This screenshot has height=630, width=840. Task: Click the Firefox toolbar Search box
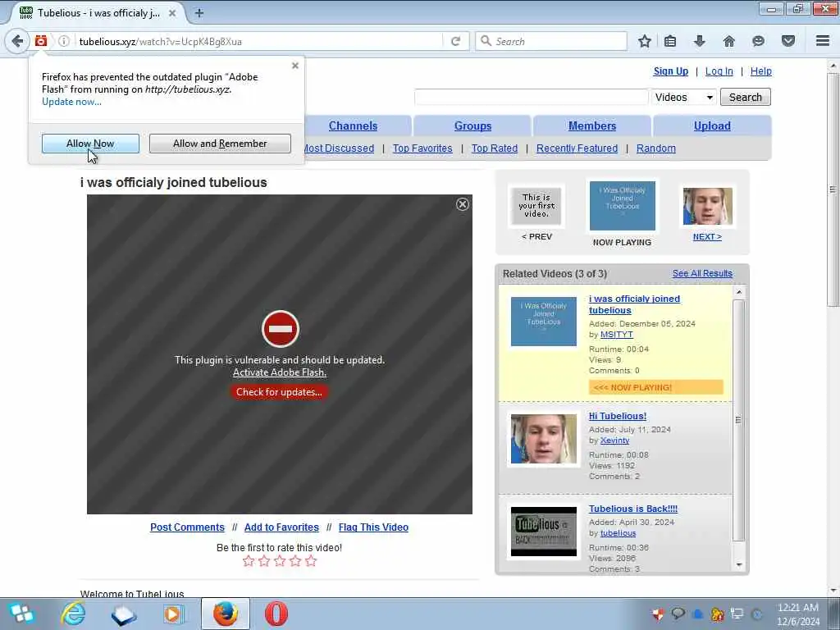point(551,41)
